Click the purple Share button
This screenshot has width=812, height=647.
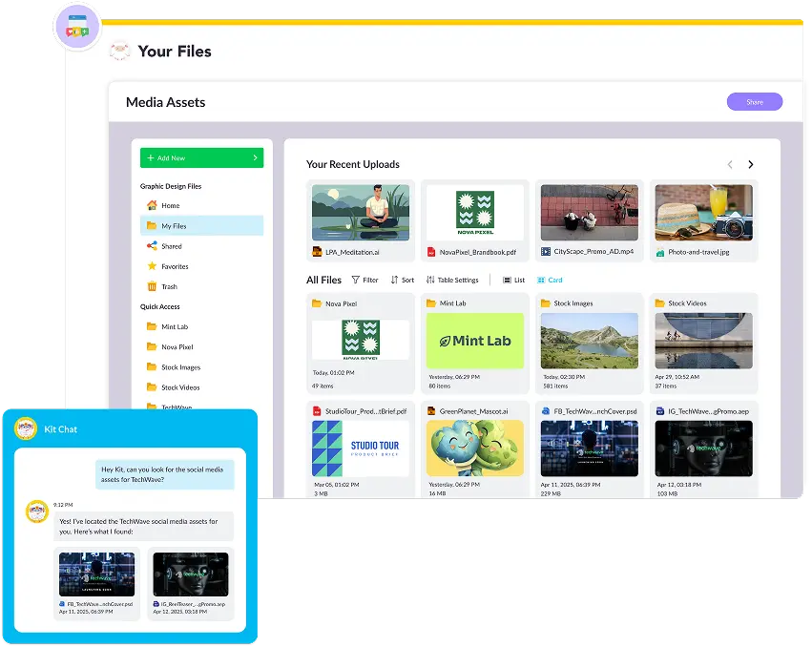coord(755,101)
